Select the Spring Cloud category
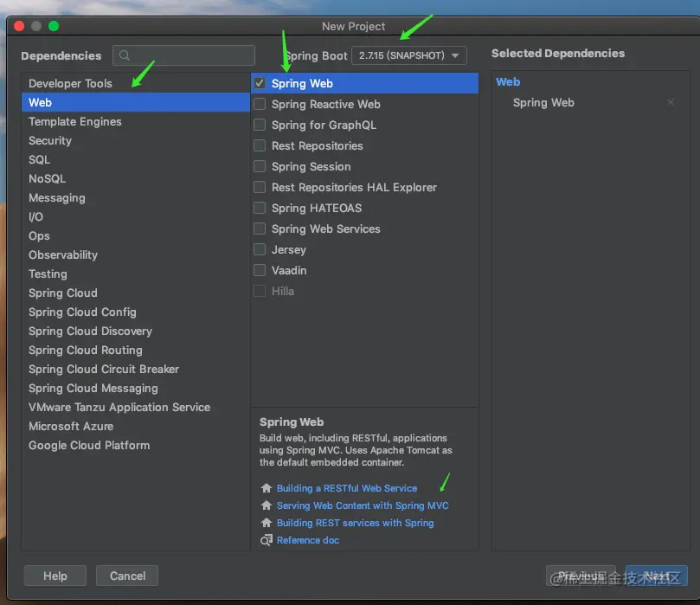 136,293
